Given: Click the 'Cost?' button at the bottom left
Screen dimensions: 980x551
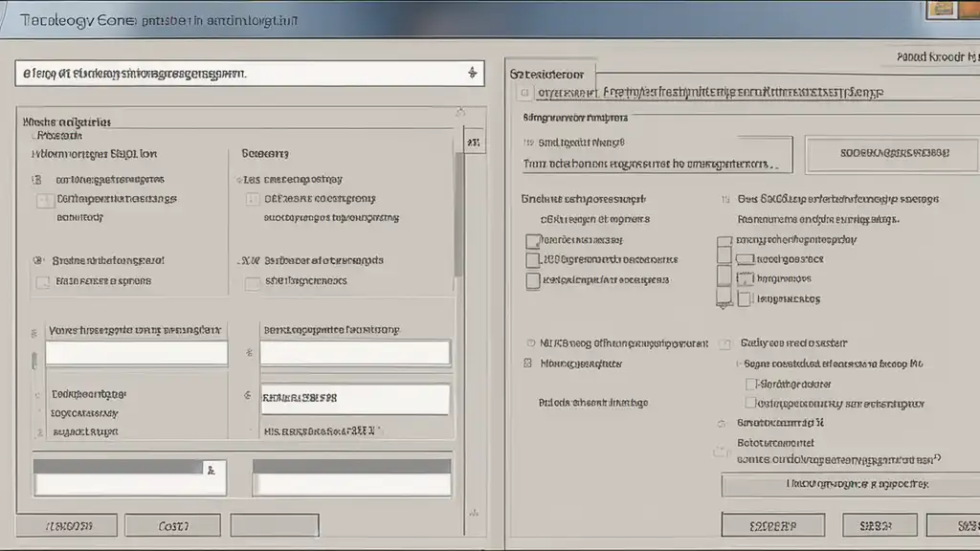Looking at the screenshot, I should tap(172, 525).
